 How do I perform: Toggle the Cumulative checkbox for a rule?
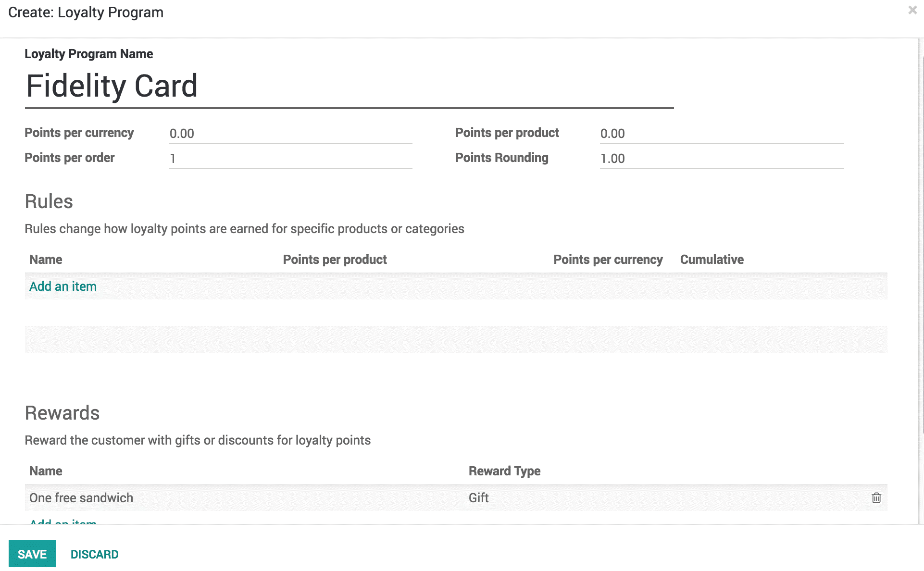[x=712, y=286]
